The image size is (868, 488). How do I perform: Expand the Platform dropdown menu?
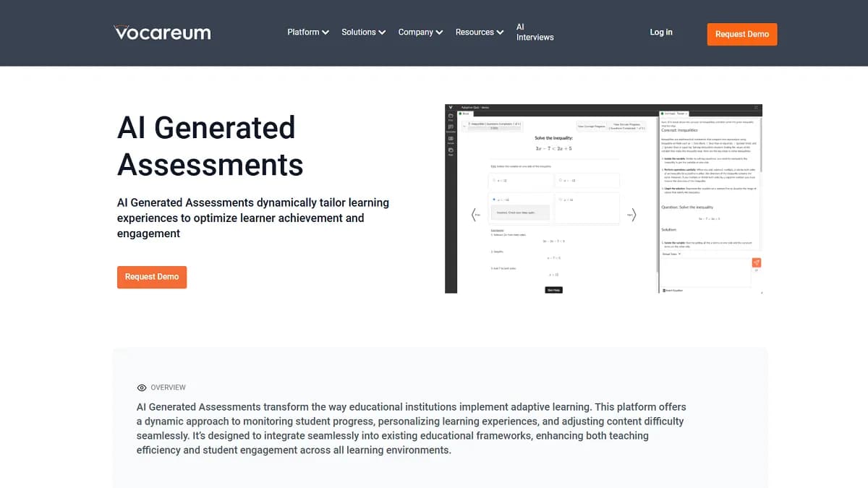[308, 32]
